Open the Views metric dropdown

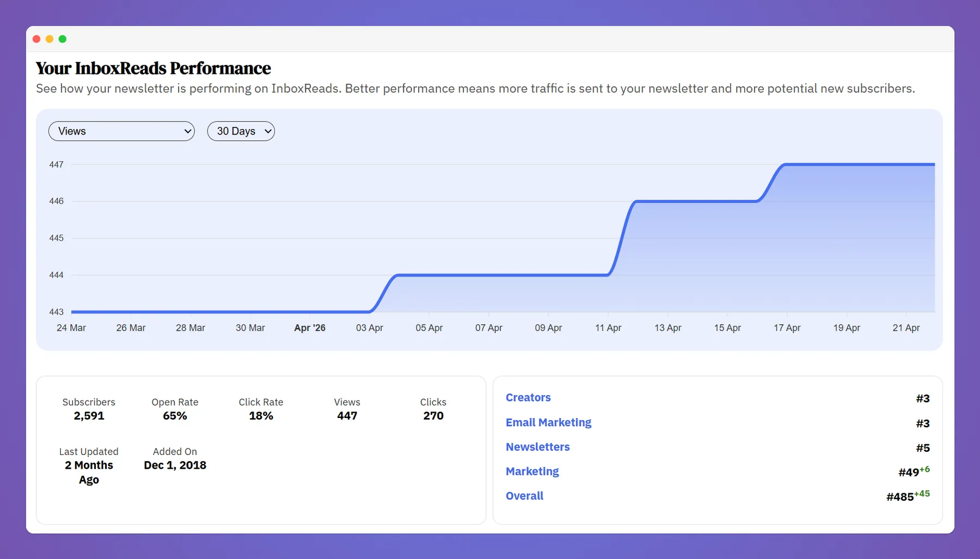pos(121,131)
